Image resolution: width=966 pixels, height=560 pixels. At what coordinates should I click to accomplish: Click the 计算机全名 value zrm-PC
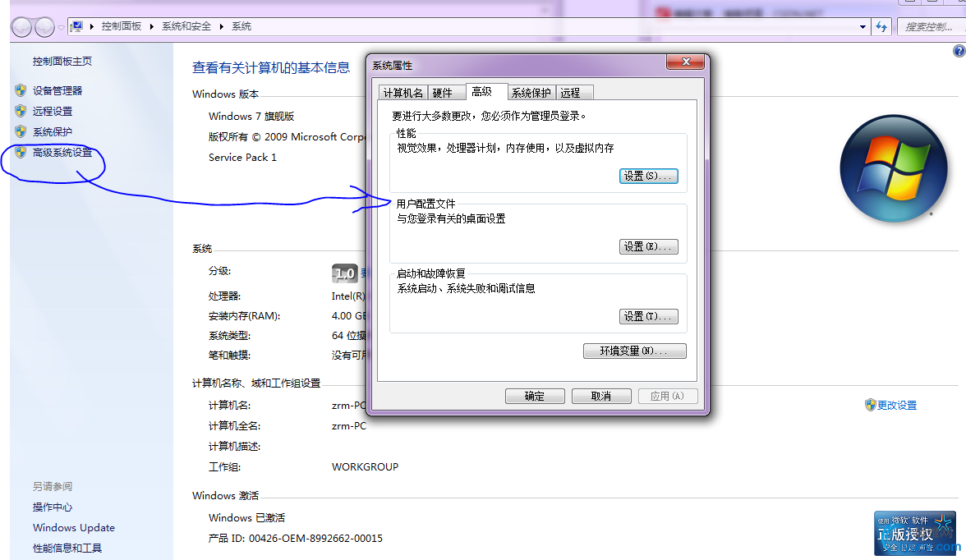(348, 425)
